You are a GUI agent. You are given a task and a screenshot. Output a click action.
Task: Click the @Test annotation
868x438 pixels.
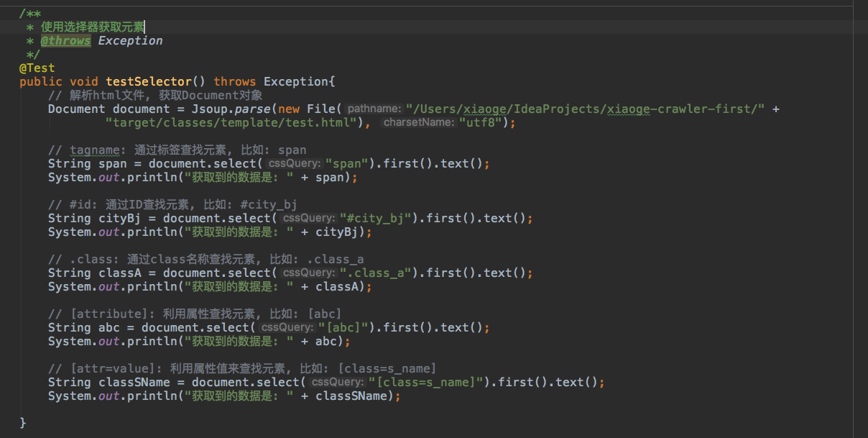click(x=37, y=68)
